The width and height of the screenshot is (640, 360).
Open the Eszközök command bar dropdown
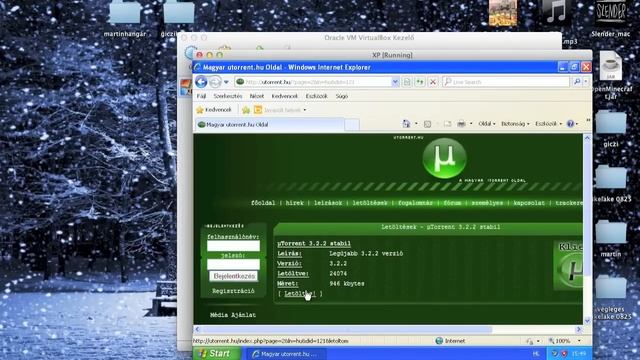click(548, 124)
